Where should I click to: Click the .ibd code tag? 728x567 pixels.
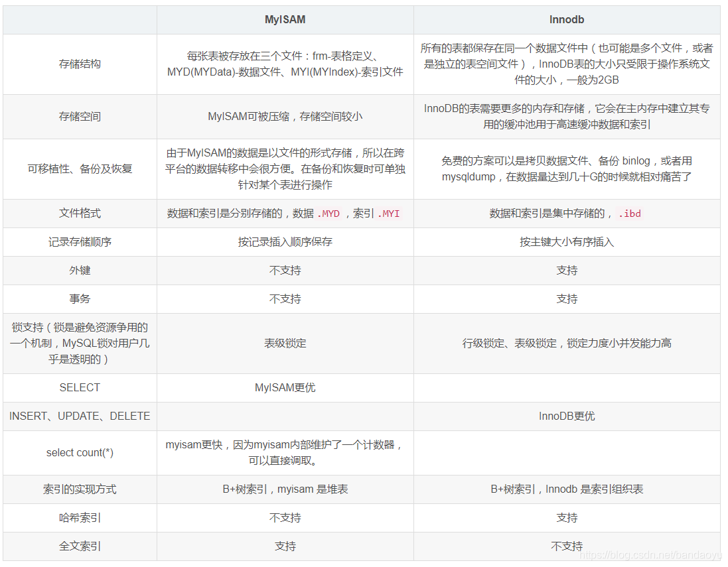630,214
